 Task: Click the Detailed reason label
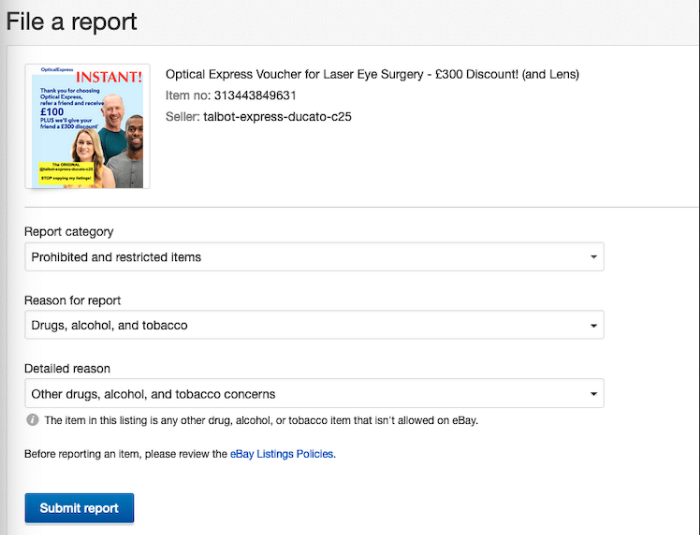click(67, 368)
